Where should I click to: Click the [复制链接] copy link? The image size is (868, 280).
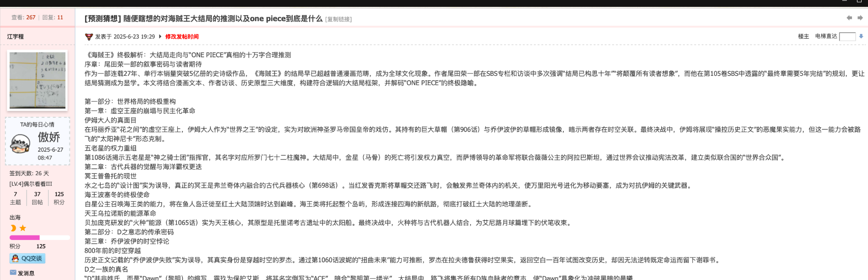339,19
